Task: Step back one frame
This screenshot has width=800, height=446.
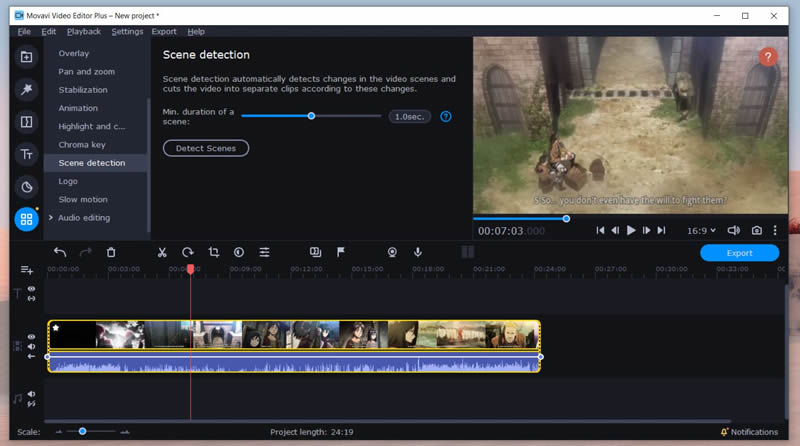Action: click(615, 231)
